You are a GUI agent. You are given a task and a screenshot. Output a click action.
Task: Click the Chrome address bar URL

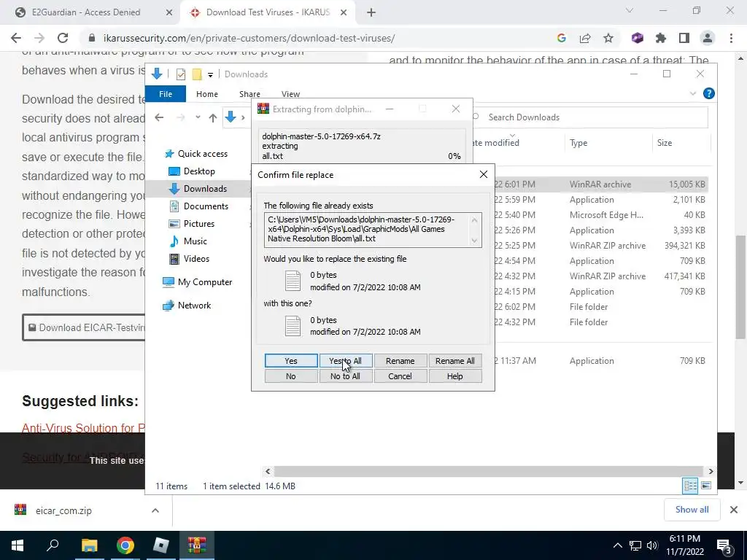tap(249, 38)
